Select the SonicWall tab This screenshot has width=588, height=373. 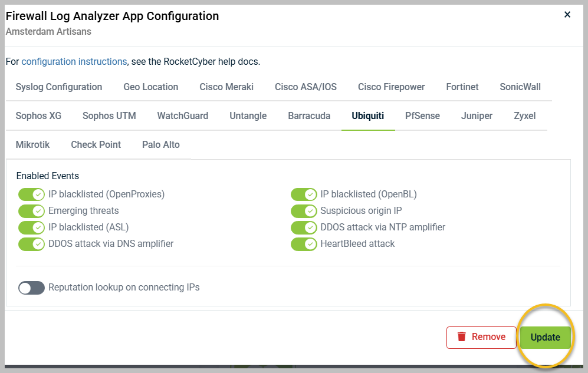tap(520, 87)
